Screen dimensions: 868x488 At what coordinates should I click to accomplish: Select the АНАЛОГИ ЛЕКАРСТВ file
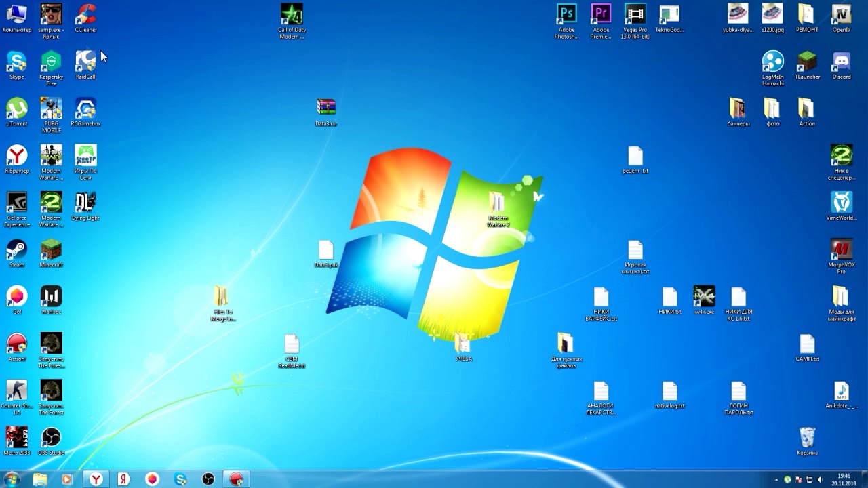tap(601, 398)
